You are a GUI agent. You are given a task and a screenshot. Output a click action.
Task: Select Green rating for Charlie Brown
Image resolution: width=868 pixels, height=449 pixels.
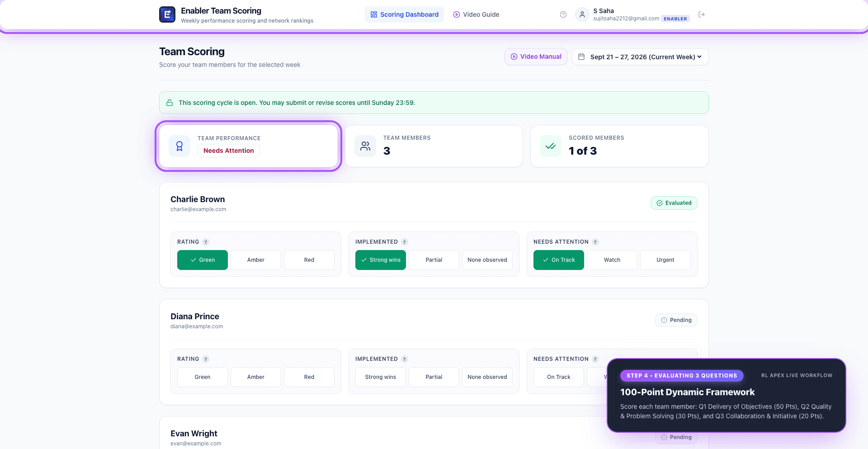203,260
